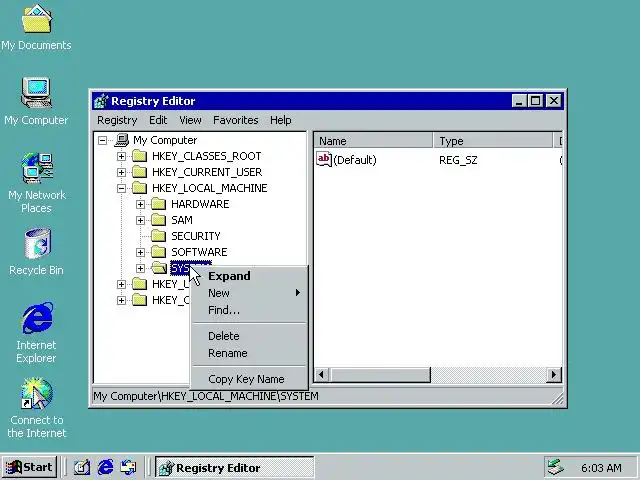This screenshot has width=640, height=480.
Task: Choose Copy Key Name in context menu
Action: 249,379
